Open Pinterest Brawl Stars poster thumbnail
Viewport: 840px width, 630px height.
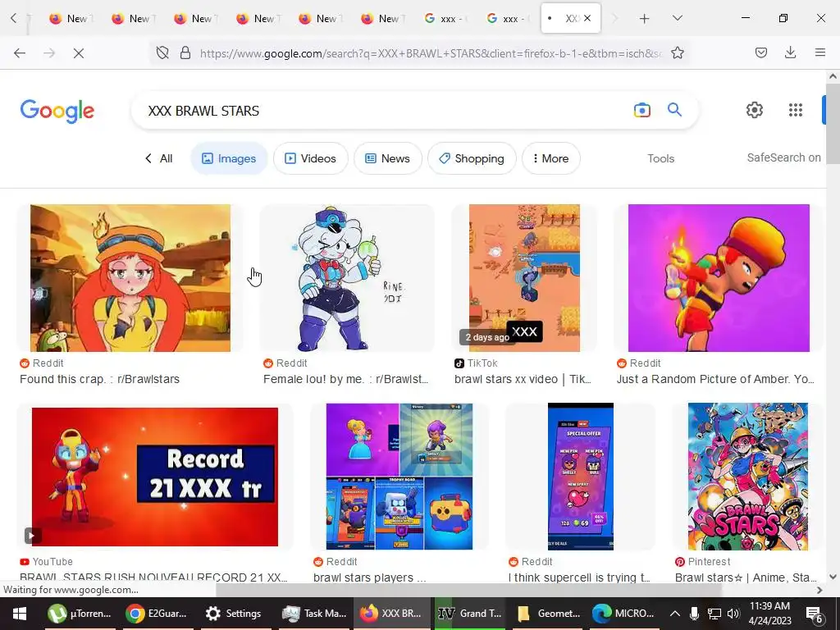tap(748, 477)
